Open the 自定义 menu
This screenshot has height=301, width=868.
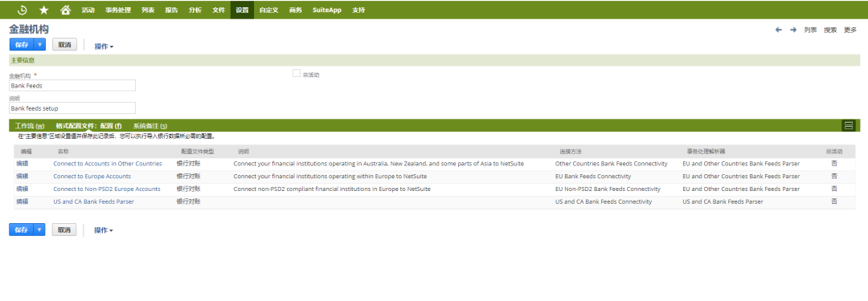[x=268, y=10]
